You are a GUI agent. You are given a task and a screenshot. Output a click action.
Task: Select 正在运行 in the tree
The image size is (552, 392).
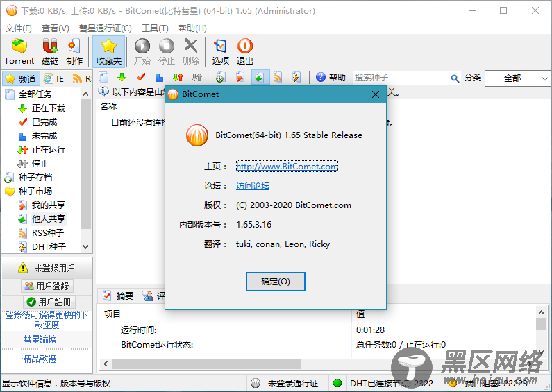point(49,150)
